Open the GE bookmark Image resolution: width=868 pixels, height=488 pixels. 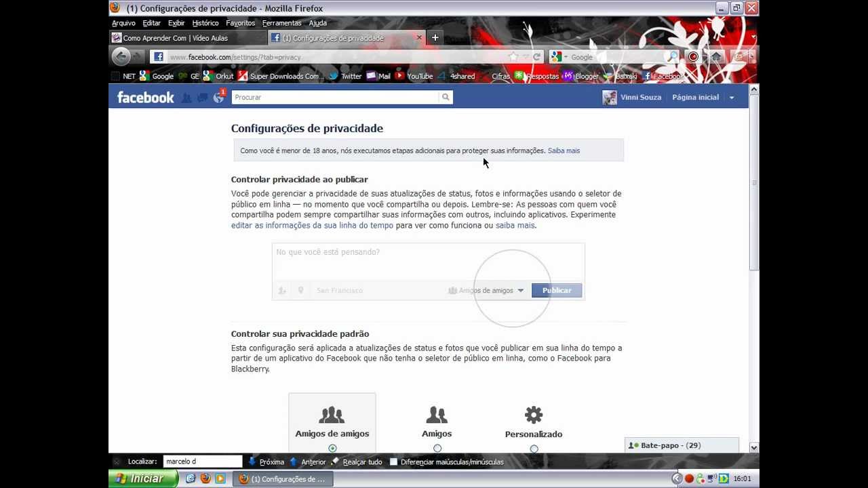tap(189, 76)
